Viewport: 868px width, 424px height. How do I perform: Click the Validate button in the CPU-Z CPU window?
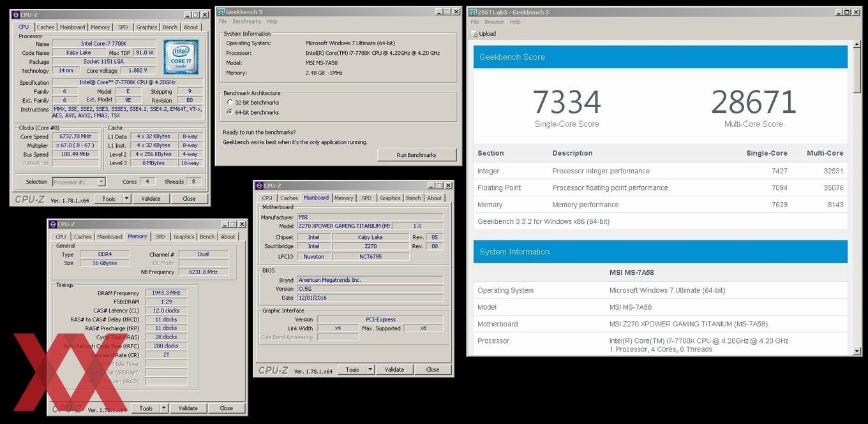tap(151, 198)
